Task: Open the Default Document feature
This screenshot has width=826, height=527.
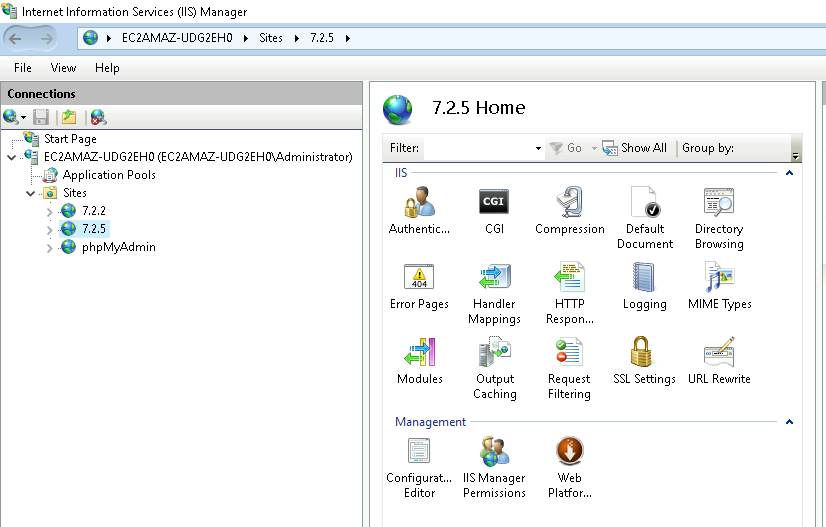Action: (x=645, y=218)
